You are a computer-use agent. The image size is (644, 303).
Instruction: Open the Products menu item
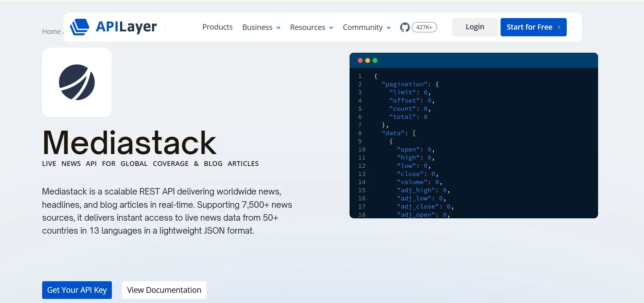[217, 27]
